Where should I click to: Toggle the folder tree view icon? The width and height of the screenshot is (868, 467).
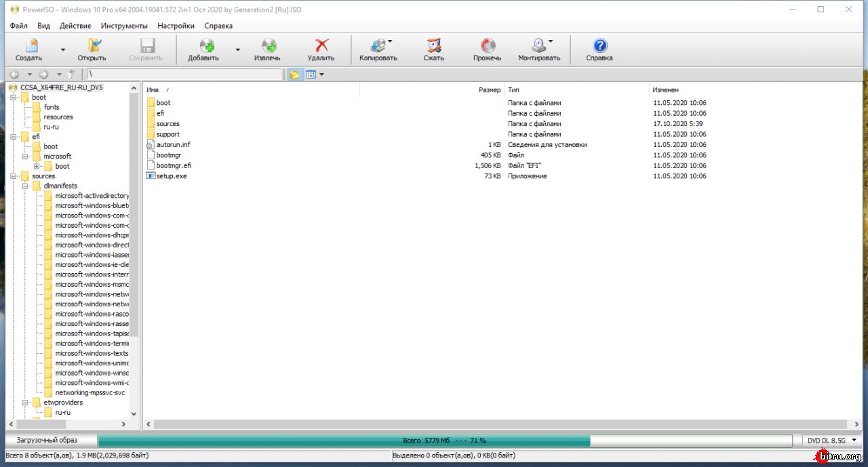[295, 75]
